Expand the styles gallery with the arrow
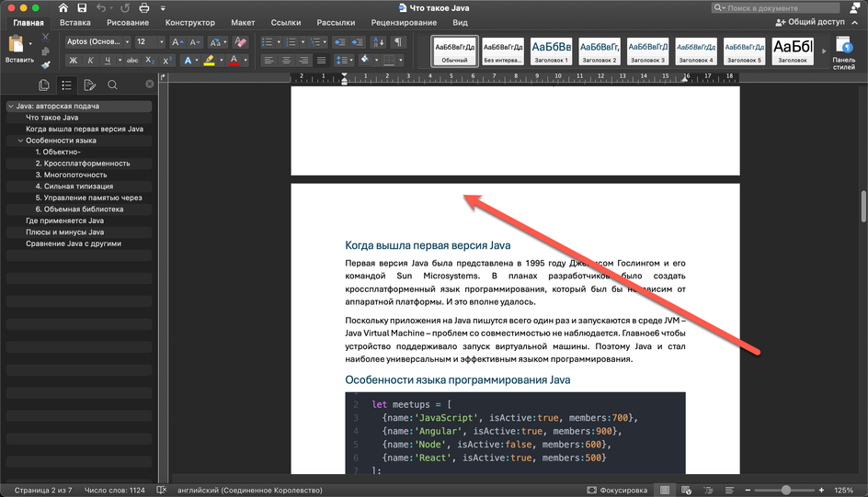This screenshot has width=868, height=497. pyautogui.click(x=824, y=51)
